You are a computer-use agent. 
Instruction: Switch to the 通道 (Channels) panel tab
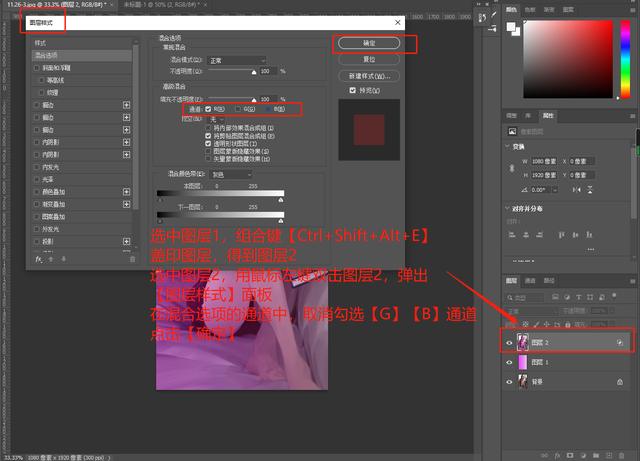tap(531, 281)
